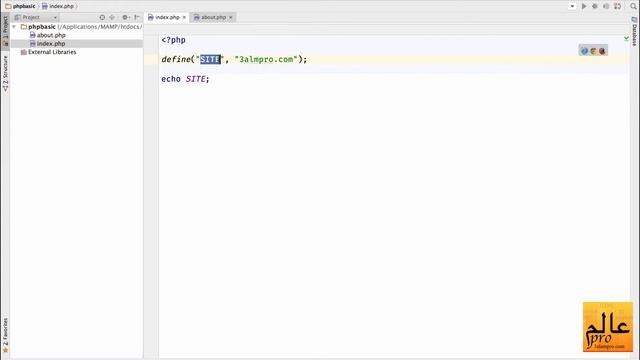
Task: Click the icon right of the Debug bug
Action: pos(606,6)
